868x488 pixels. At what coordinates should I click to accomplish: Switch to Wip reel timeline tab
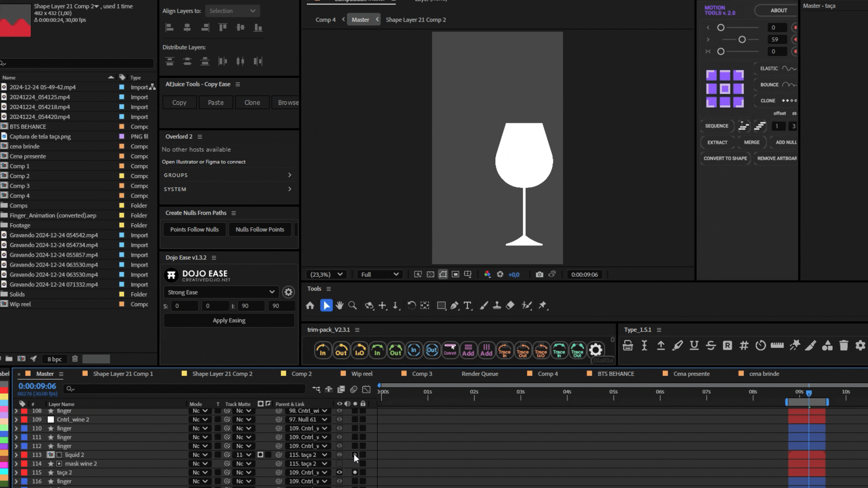(362, 374)
